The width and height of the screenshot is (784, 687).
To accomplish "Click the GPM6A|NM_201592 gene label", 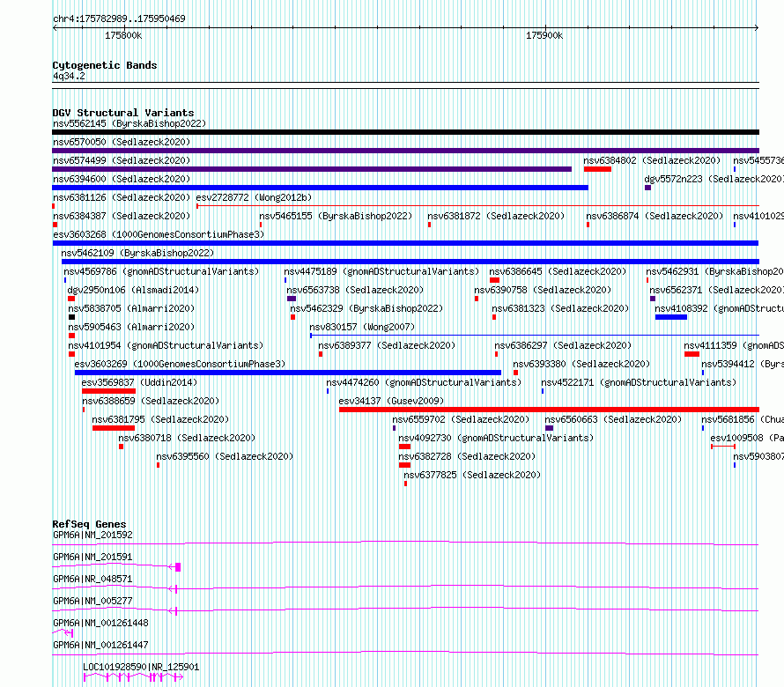I will (x=92, y=535).
